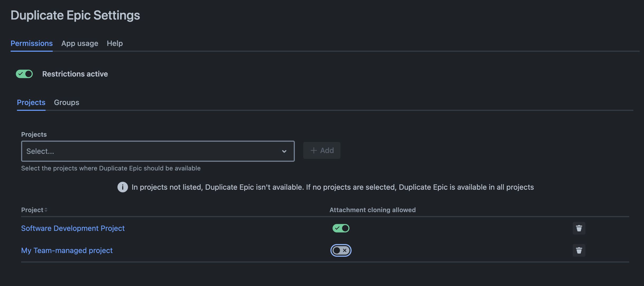Click the Attachment cloning allowed column header

(x=372, y=210)
